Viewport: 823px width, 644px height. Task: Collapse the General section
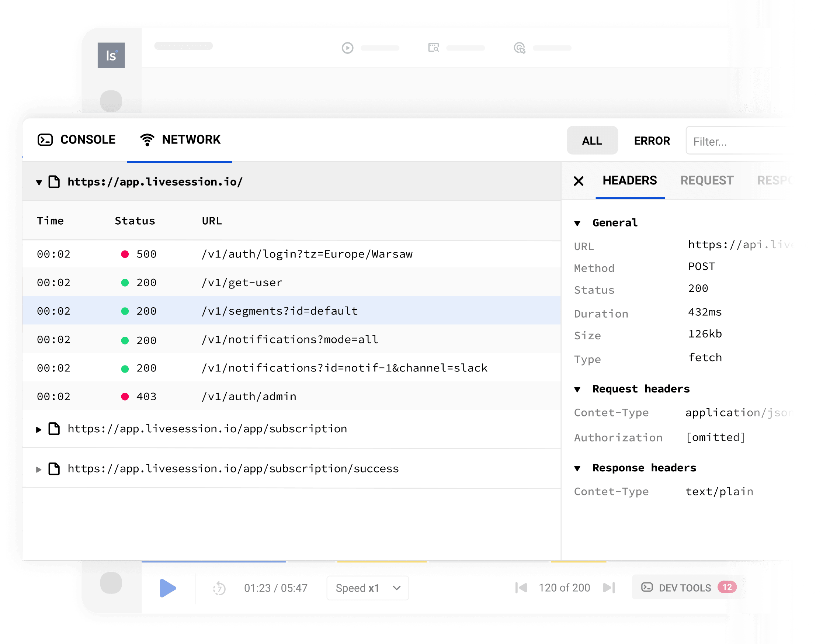577,224
